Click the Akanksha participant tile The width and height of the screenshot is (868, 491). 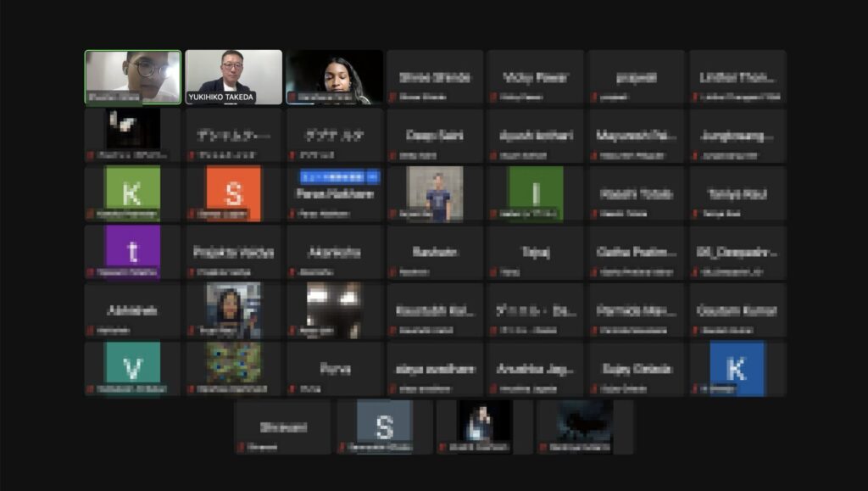click(334, 252)
